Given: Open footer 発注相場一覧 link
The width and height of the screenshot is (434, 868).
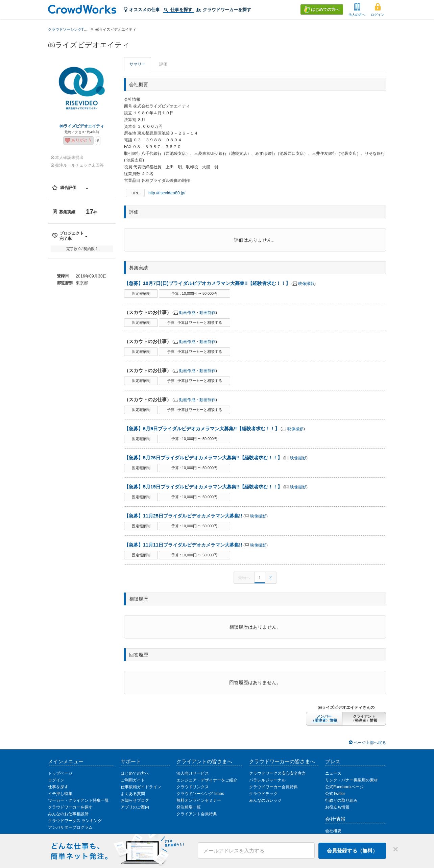Looking at the screenshot, I should pyautogui.click(x=189, y=807).
